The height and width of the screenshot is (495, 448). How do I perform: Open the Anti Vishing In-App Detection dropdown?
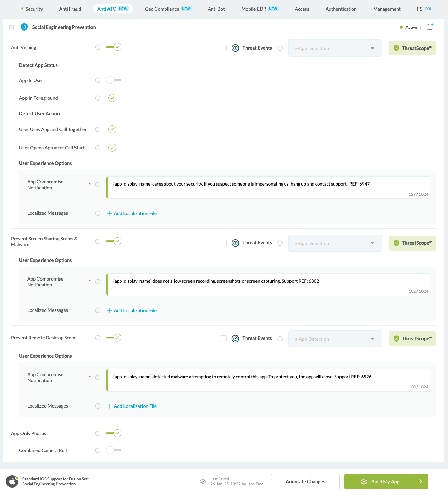[x=335, y=48]
